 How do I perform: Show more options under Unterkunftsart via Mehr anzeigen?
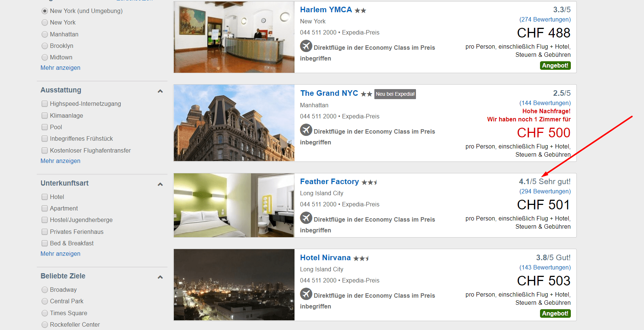pos(61,254)
